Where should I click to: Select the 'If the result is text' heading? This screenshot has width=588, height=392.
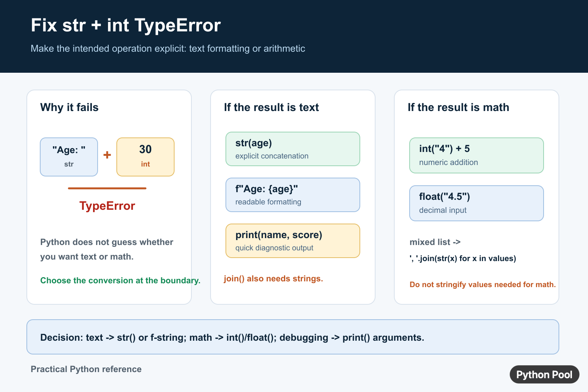click(x=271, y=107)
